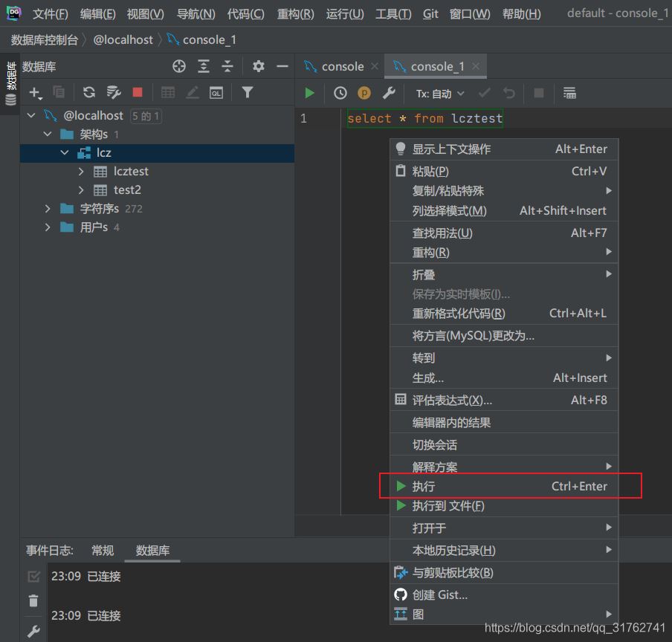Click the refresh icon in database panel
The image size is (672, 642).
click(x=89, y=92)
